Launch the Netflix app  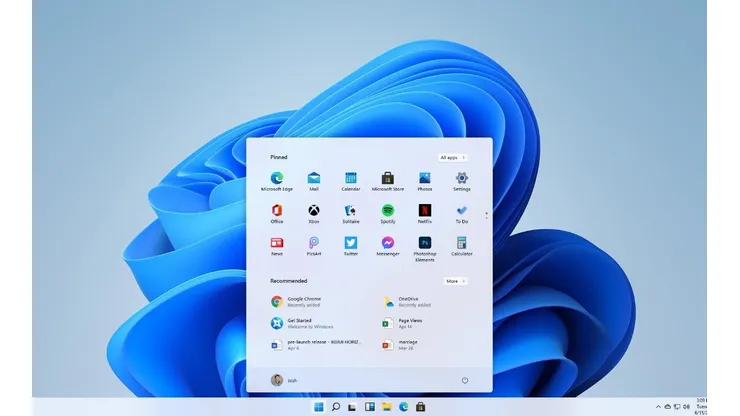(425, 214)
